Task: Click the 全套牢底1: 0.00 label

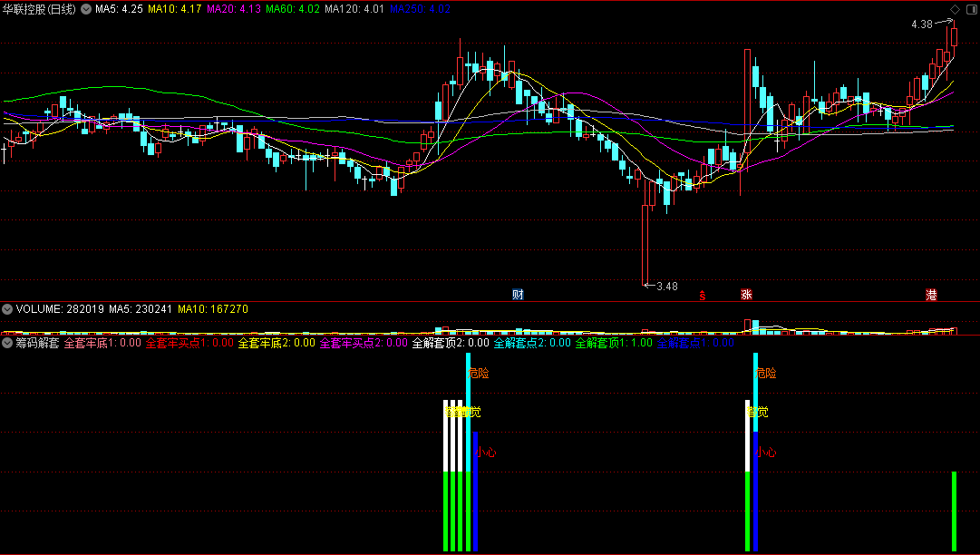Action: [x=102, y=343]
